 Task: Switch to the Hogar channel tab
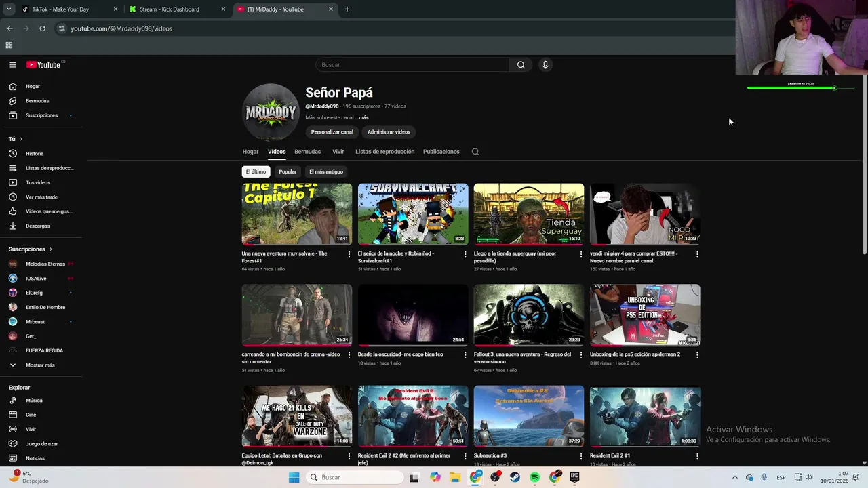point(250,152)
